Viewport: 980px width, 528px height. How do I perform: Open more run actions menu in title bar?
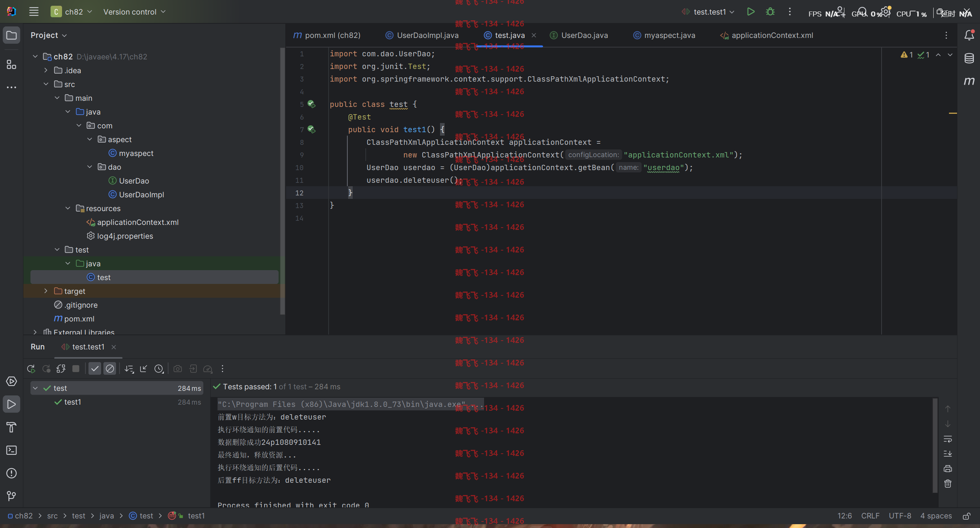tap(790, 12)
